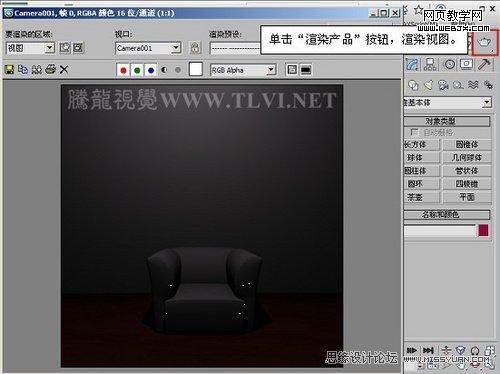Toggle the monochrome display button

click(178, 70)
